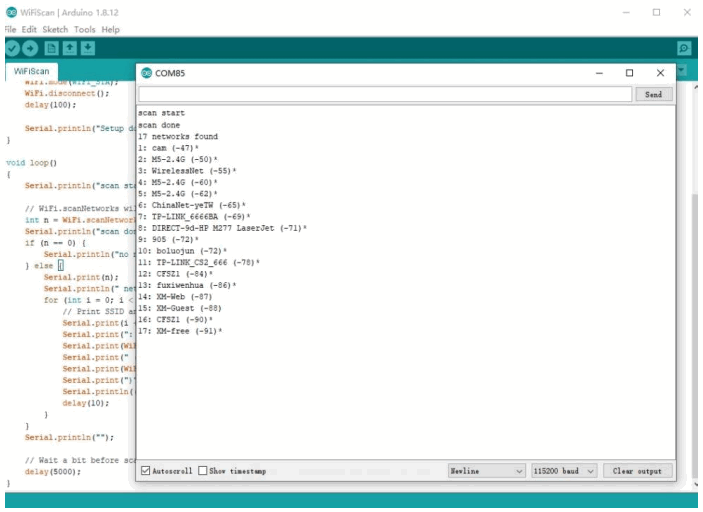Click the COM85 window title icon
Image resolution: width=703 pixels, height=512 pixels.
(146, 73)
